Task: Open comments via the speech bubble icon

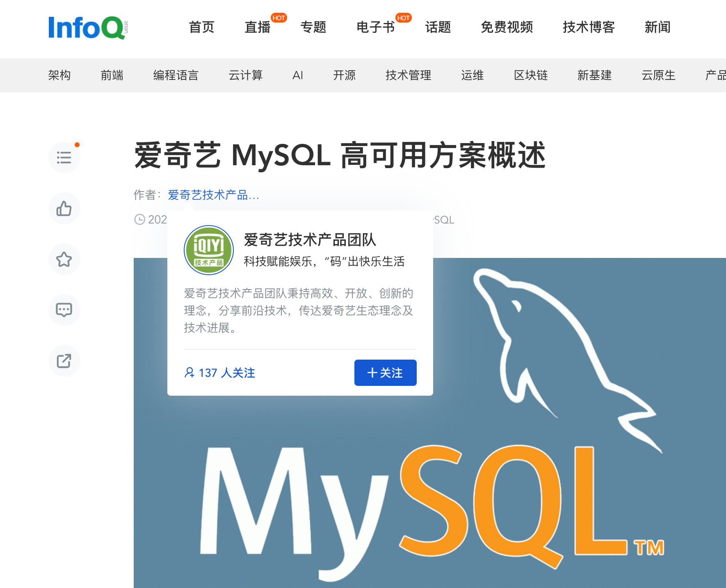Action: pyautogui.click(x=64, y=310)
